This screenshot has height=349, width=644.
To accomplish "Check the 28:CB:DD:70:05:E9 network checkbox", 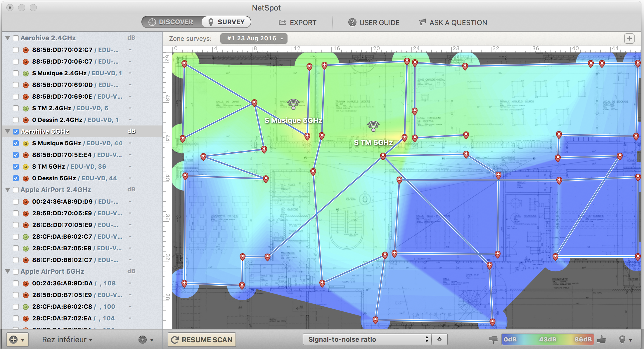I will coord(16,225).
